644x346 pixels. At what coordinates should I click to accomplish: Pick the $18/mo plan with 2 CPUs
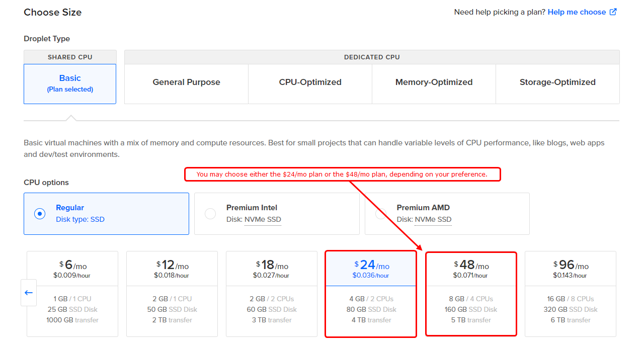point(272,294)
